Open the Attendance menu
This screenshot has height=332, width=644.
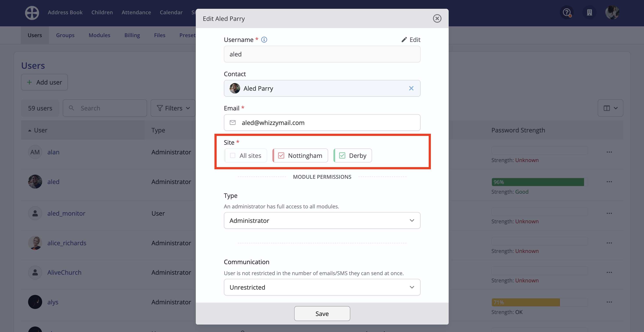click(x=136, y=13)
